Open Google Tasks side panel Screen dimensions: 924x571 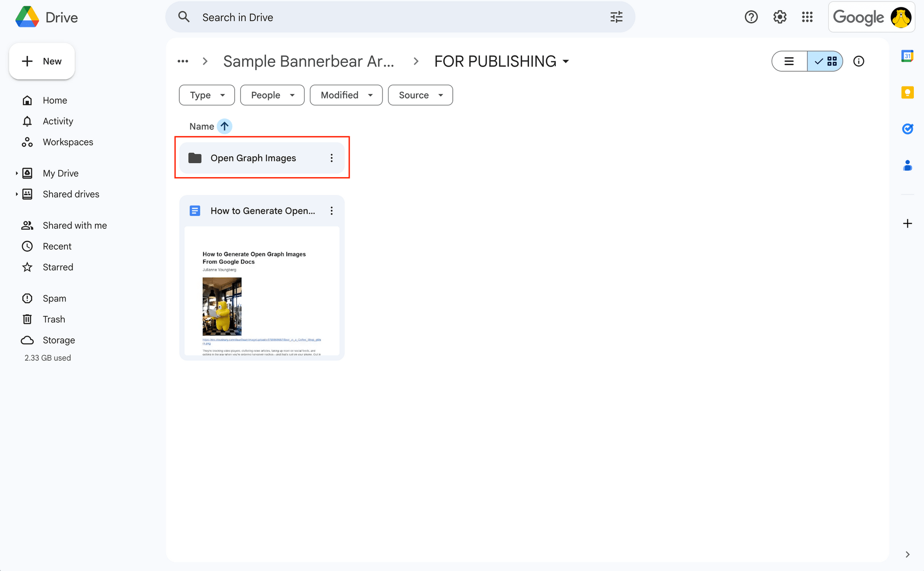907,129
